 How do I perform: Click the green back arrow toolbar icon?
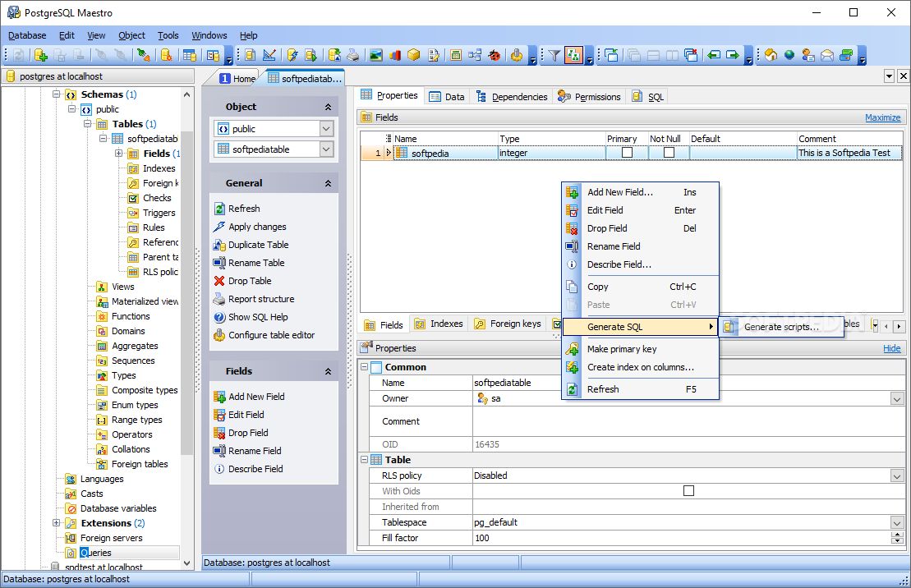[x=714, y=55]
